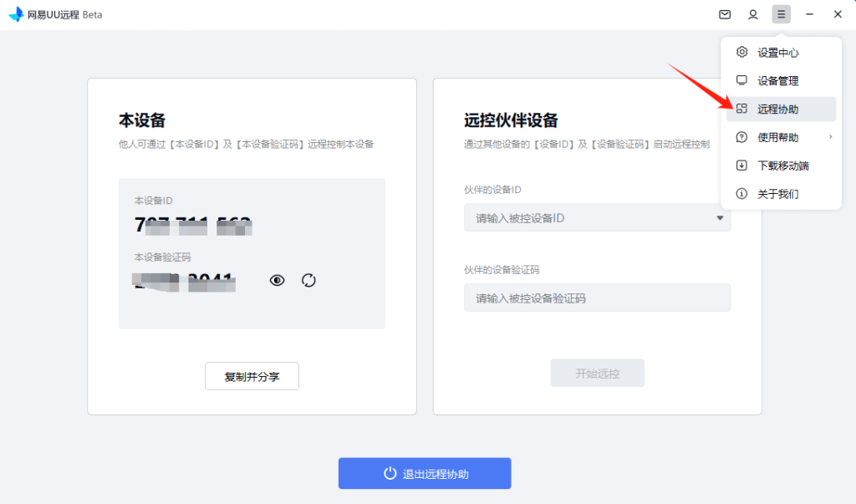The width and height of the screenshot is (856, 504).
Task: Click the 伙伴的设备验证码 label
Action: click(502, 270)
